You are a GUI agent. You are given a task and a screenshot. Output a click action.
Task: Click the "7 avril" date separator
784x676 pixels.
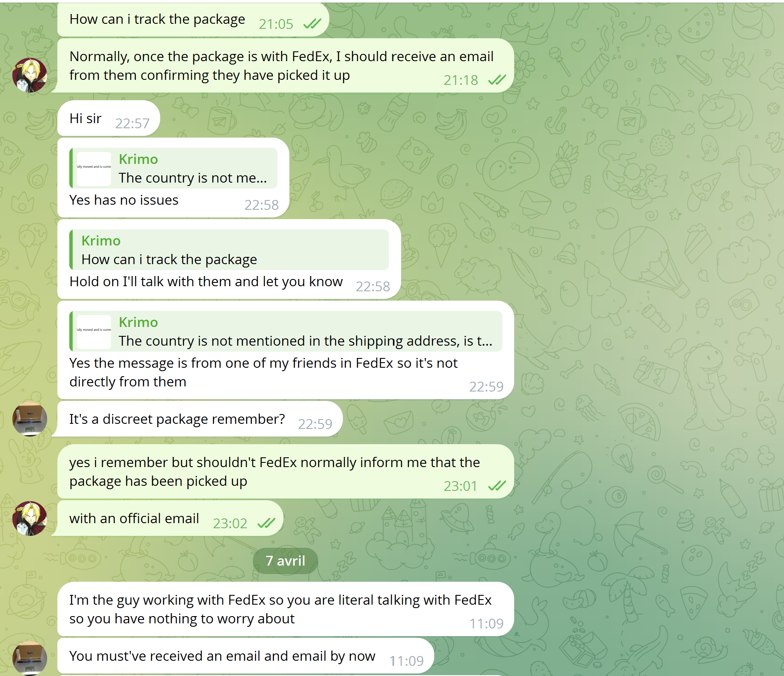(x=285, y=561)
